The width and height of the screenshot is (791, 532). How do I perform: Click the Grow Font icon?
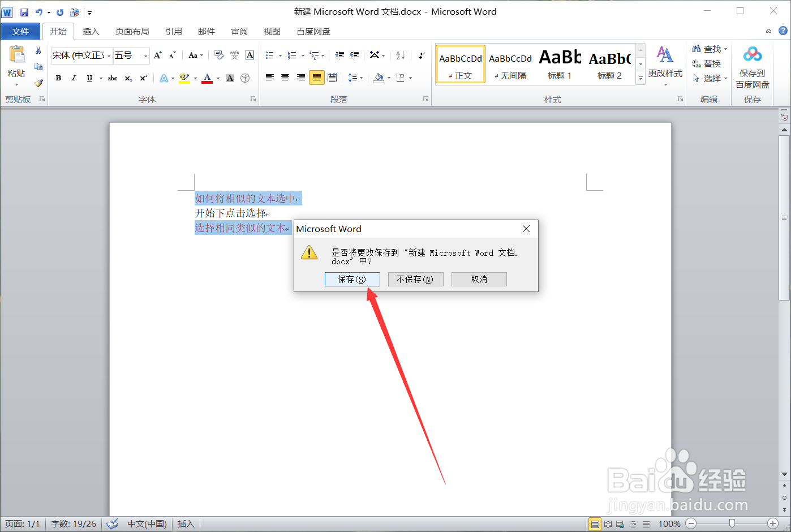coord(158,55)
